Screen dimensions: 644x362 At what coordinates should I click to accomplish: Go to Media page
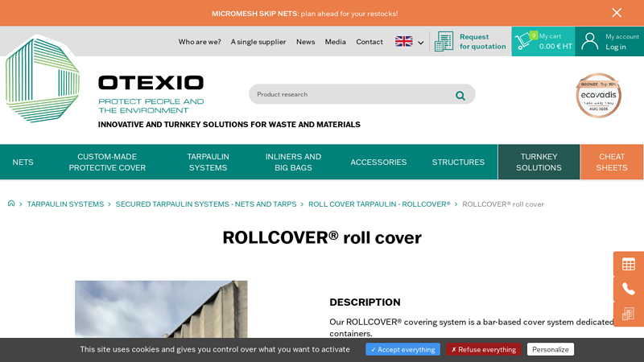coord(335,42)
